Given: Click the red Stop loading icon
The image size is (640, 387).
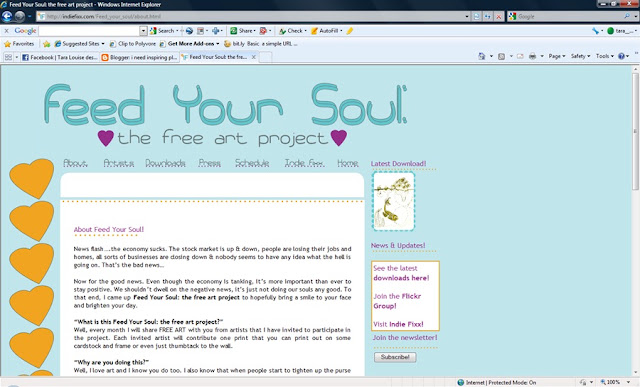Looking at the screenshot, I should [x=498, y=16].
